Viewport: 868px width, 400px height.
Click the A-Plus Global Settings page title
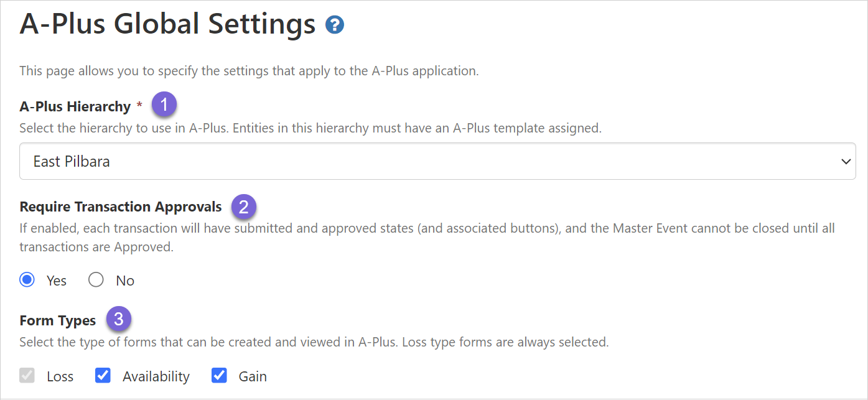[x=168, y=24]
